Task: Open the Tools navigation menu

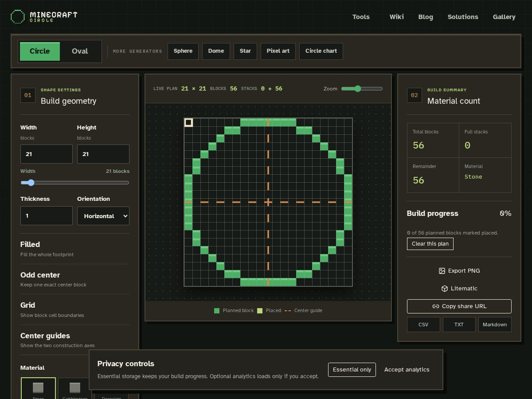Action: 361,17
